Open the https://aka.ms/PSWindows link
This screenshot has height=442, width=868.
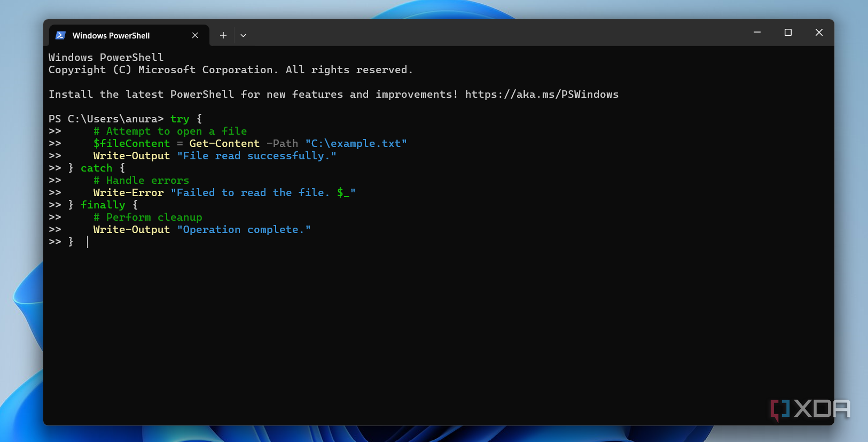(542, 95)
